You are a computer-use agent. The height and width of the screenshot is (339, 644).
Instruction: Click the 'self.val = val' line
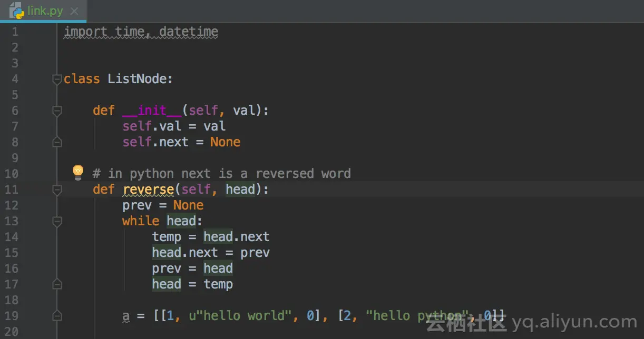(174, 126)
